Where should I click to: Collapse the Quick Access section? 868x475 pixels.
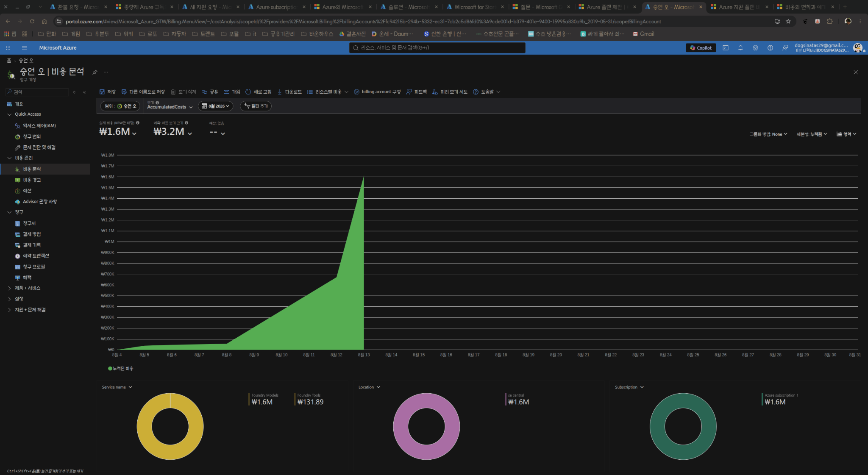click(9, 114)
